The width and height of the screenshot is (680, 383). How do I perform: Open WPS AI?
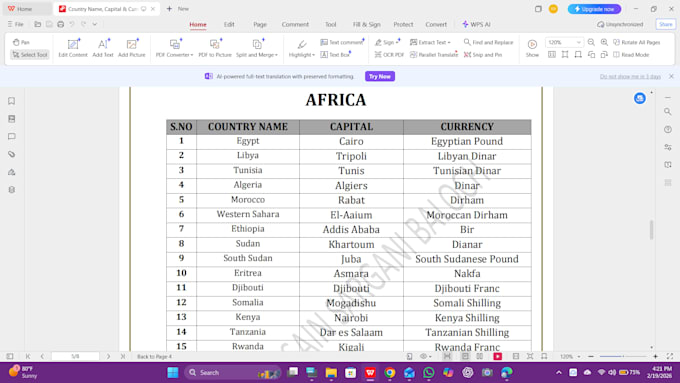(476, 24)
